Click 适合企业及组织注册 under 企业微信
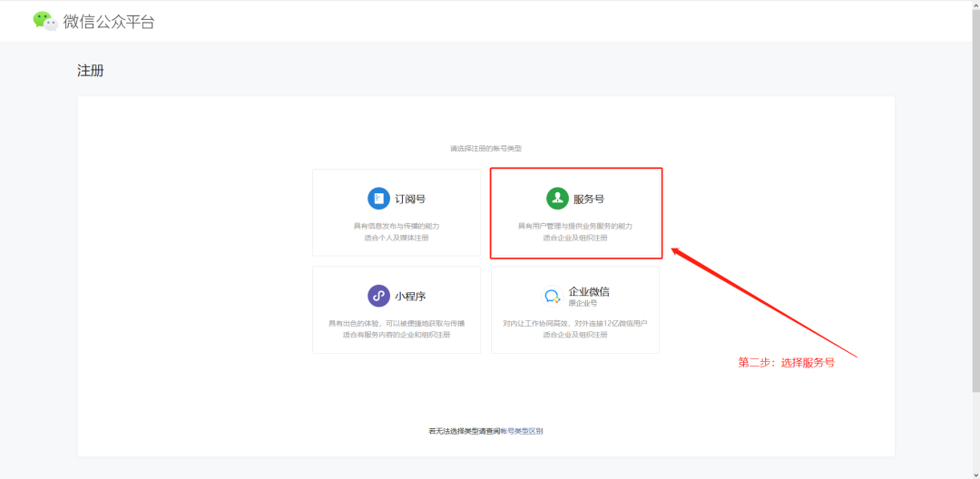Viewport: 980px width, 479px height. 575,336
